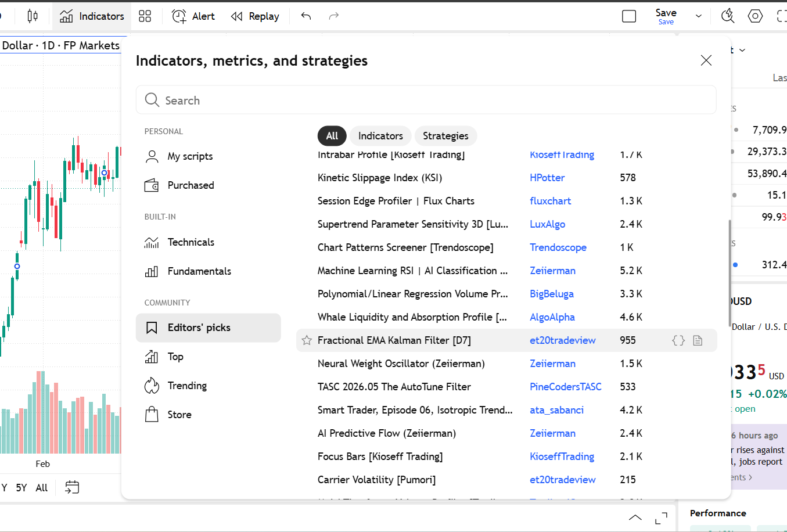This screenshot has width=787, height=532.
Task: Add Carrier Volatility [Pumori] indicator
Action: (377, 480)
